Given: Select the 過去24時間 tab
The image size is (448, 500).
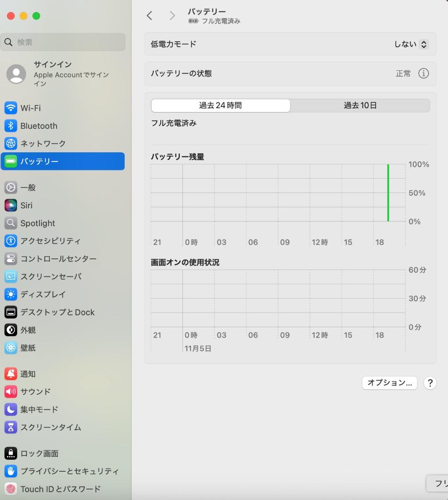Looking at the screenshot, I should click(x=220, y=105).
